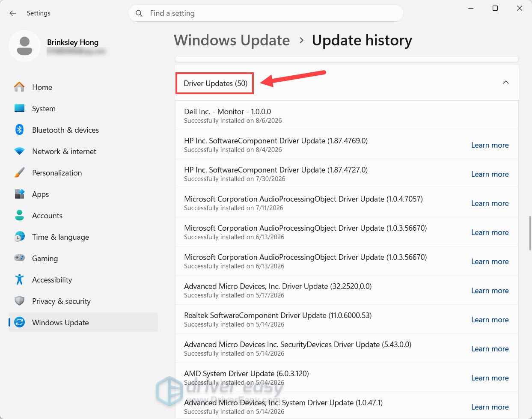
Task: Click the Network wifi icon
Action: 19,151
